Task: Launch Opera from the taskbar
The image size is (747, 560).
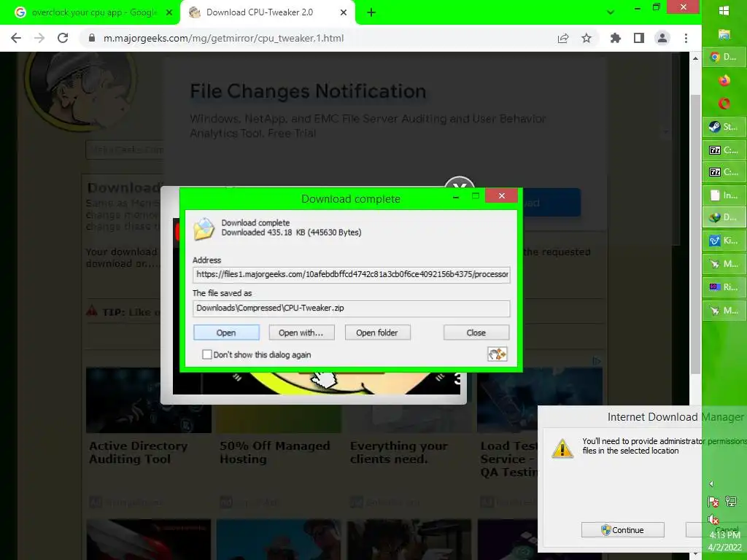Action: 724,104
